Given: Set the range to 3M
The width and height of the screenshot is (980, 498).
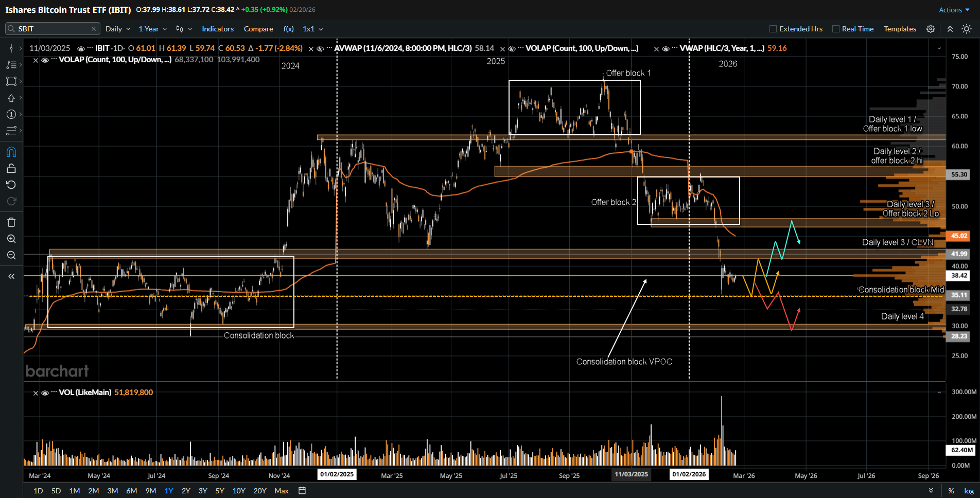Looking at the screenshot, I should (113, 491).
